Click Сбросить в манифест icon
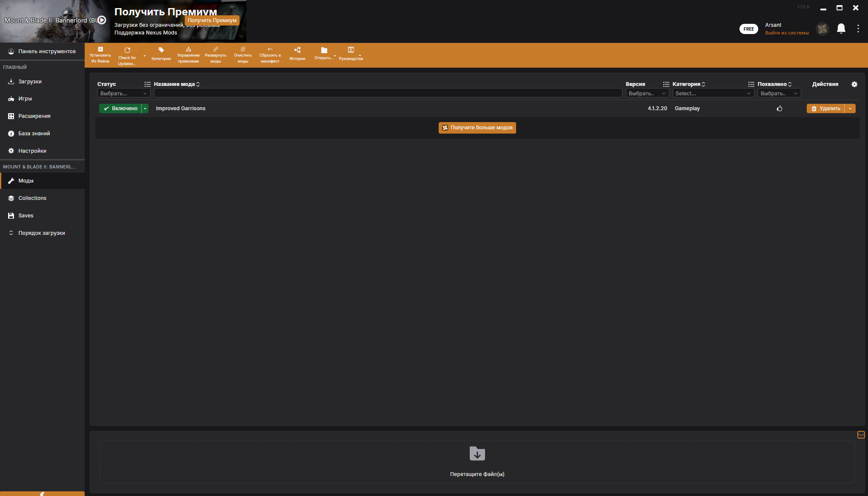 pyautogui.click(x=270, y=49)
